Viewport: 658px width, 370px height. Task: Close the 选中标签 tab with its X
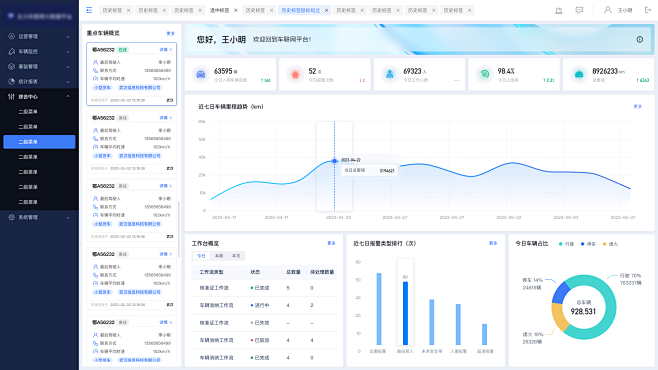click(236, 10)
